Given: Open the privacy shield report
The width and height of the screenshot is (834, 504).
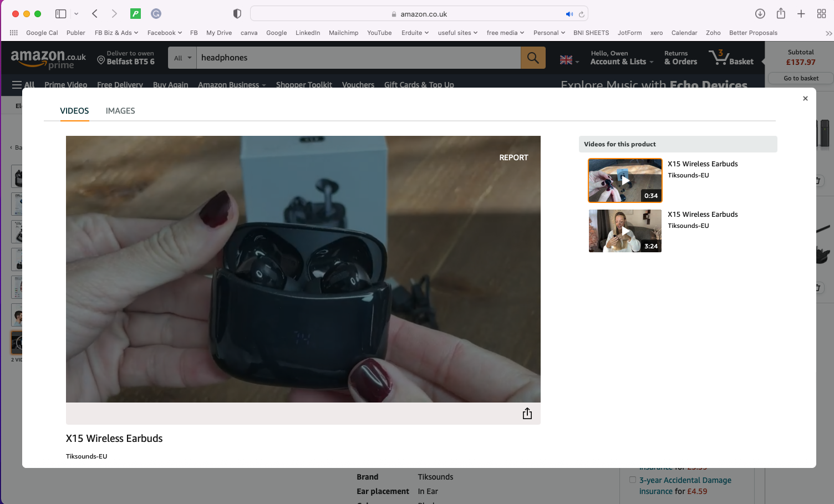Looking at the screenshot, I should (x=237, y=14).
